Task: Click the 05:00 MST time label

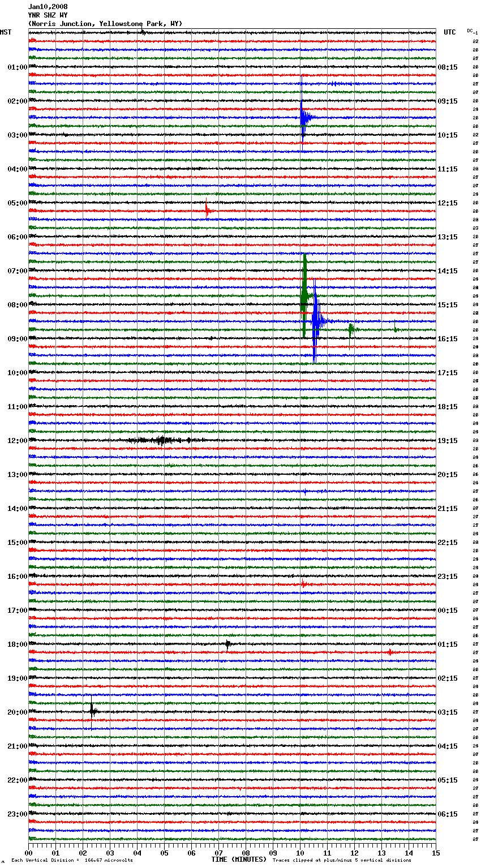Action: (18, 203)
